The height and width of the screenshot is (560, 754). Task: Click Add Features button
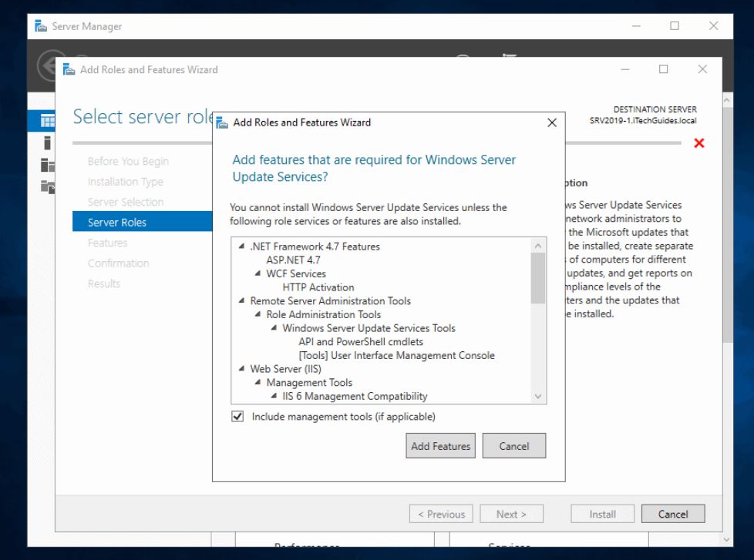click(440, 446)
